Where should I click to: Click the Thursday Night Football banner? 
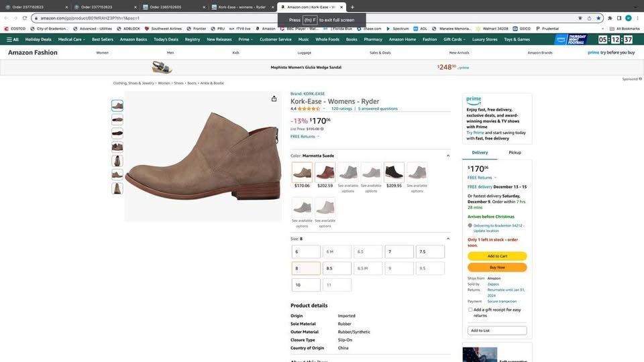tap(570, 40)
